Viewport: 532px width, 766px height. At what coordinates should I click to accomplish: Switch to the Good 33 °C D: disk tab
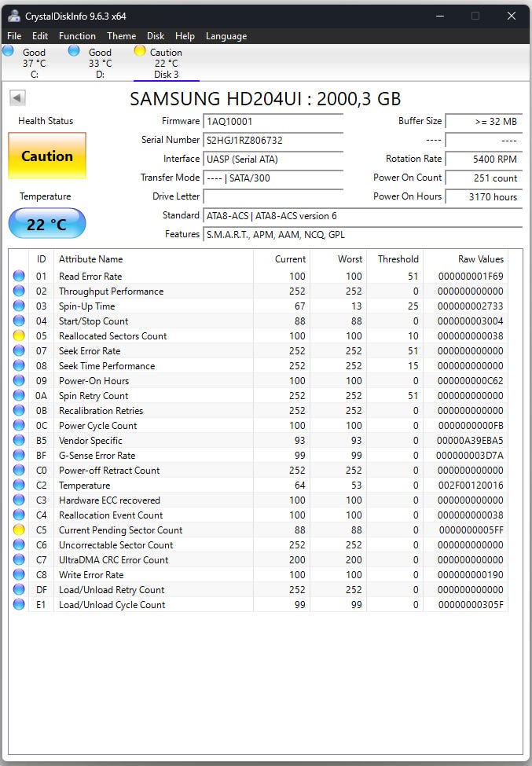click(x=100, y=63)
